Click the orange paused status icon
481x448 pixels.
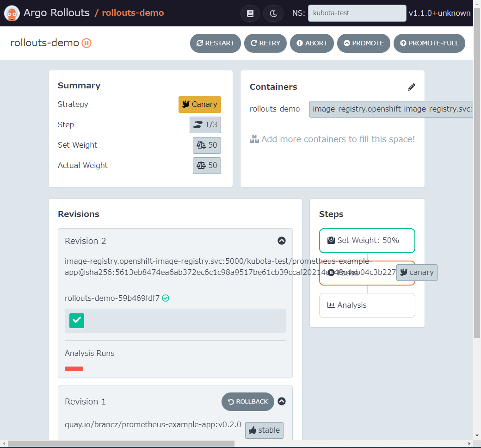click(86, 43)
